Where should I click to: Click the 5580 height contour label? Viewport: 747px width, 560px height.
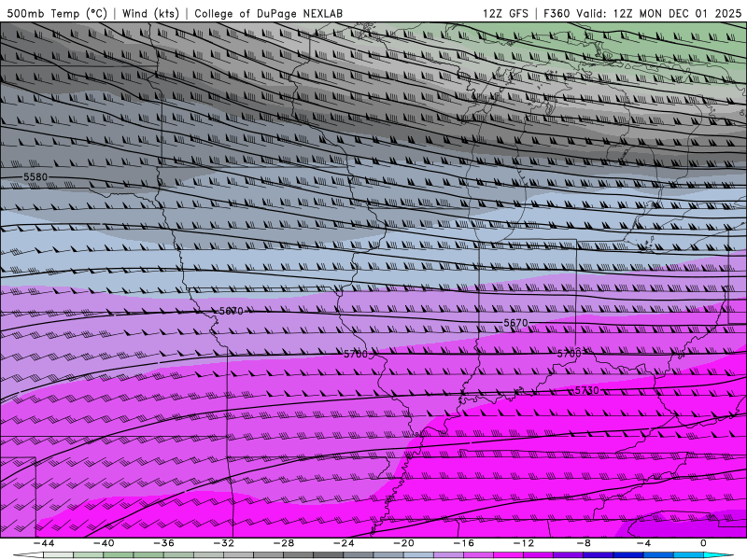tap(35, 176)
